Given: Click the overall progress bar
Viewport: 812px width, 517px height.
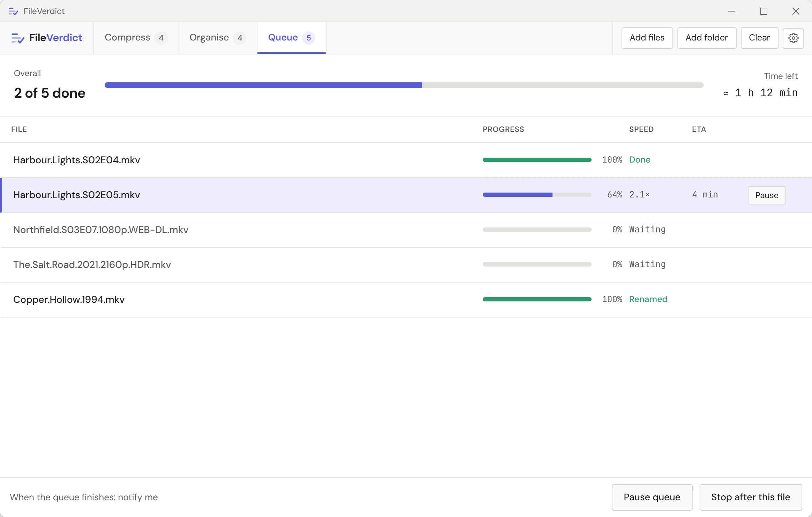Looking at the screenshot, I should [x=404, y=85].
